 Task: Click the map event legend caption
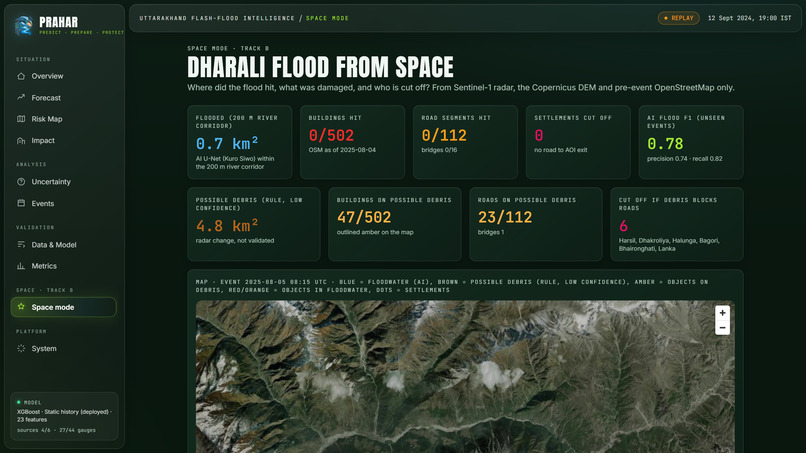click(x=451, y=286)
